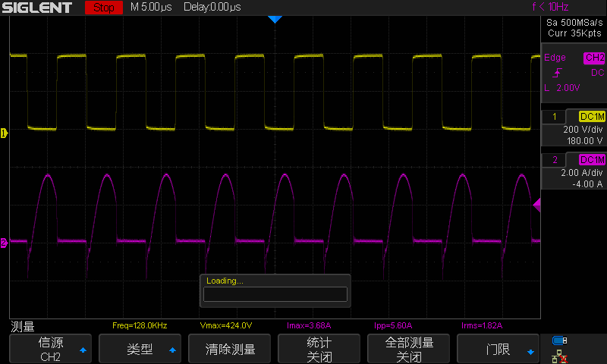Viewport: 607px width, 364px height.
Task: Click the SIGLENT logo
Action: 36,8
